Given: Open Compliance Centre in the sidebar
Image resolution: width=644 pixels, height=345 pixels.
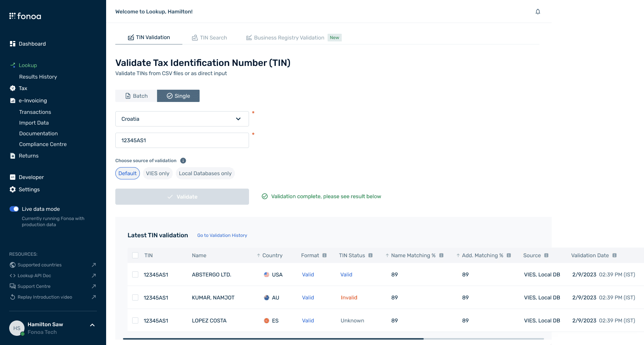Looking at the screenshot, I should (x=43, y=144).
